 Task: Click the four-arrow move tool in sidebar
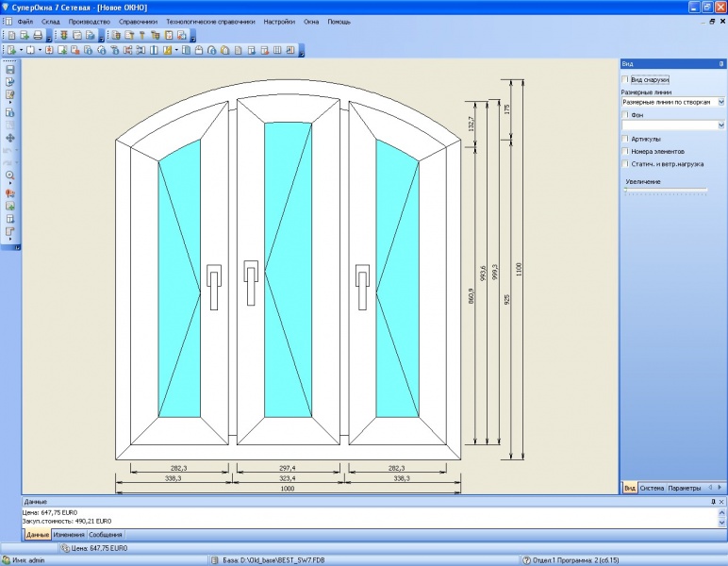pos(9,138)
